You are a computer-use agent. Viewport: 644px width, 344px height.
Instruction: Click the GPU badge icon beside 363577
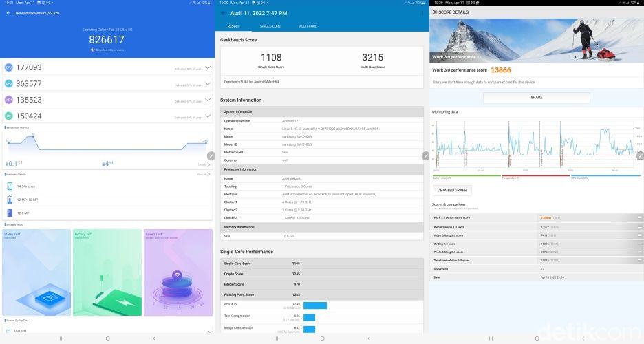9,84
